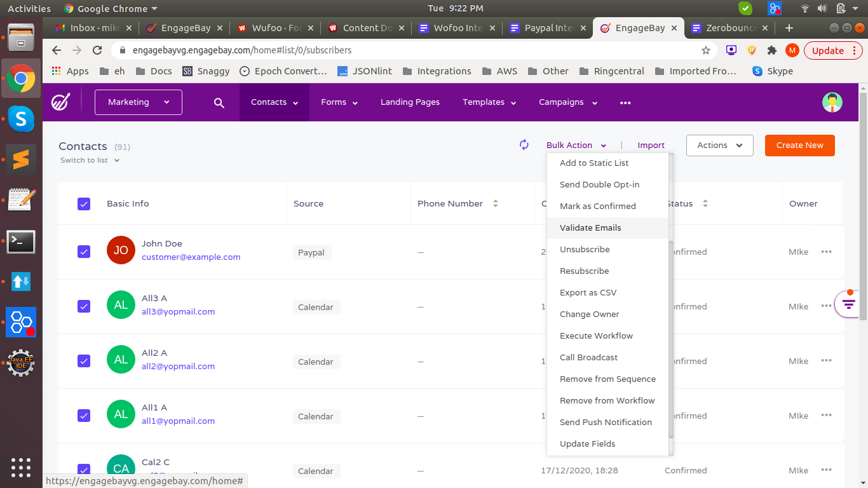The image size is (868, 488).
Task: Click the refresh contacts icon
Action: tap(524, 145)
